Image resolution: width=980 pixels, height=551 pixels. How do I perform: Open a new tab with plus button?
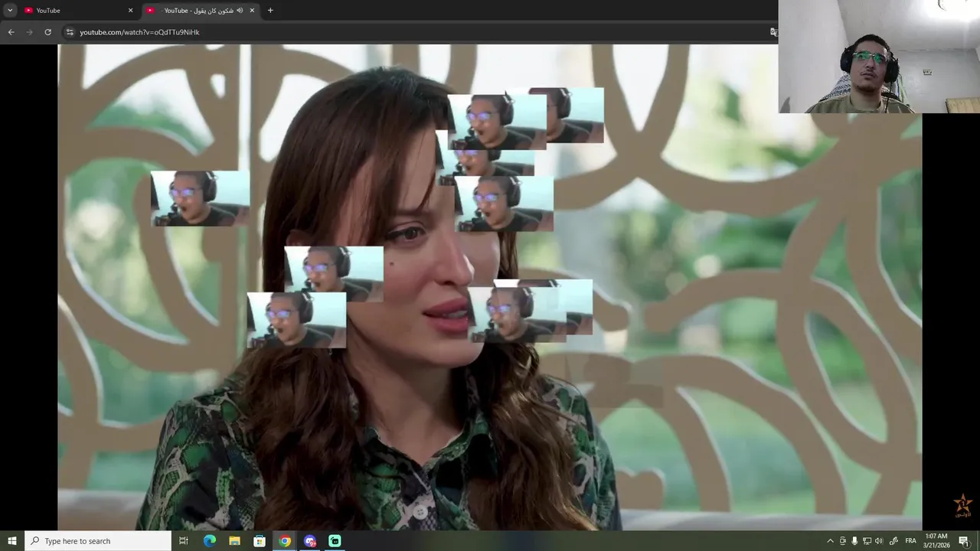270,10
